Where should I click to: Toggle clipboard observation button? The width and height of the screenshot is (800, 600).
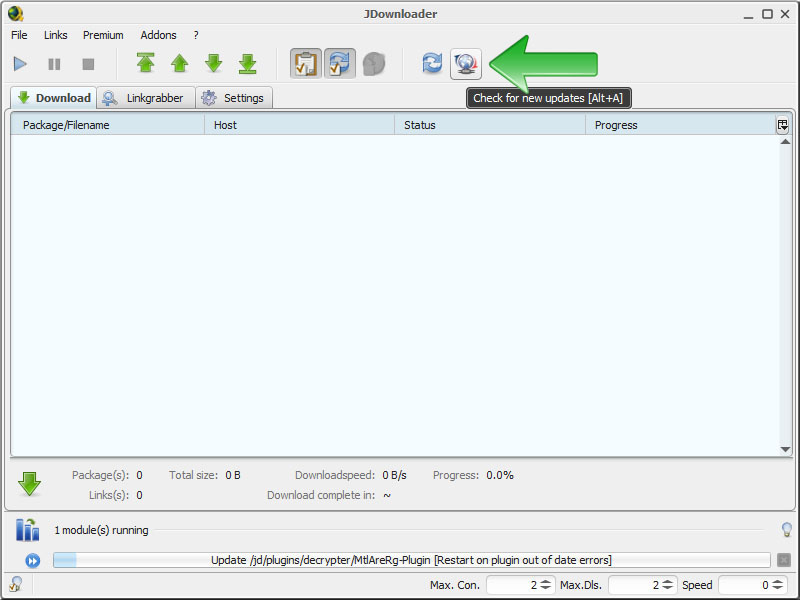click(306, 64)
